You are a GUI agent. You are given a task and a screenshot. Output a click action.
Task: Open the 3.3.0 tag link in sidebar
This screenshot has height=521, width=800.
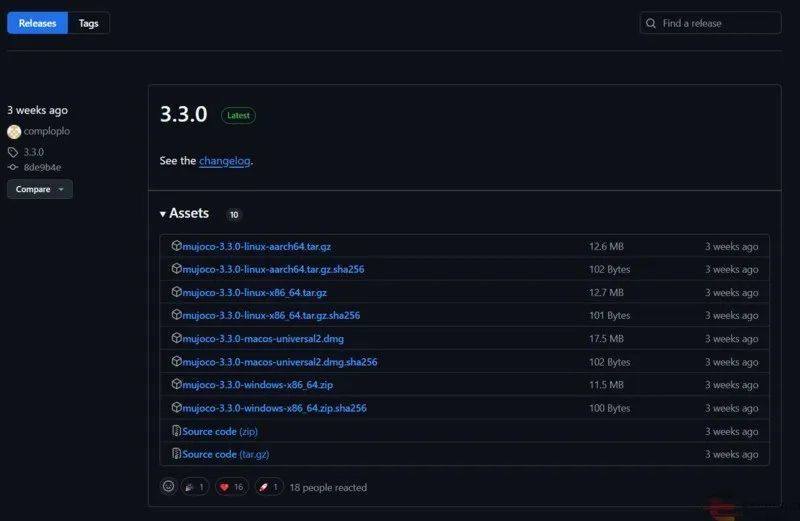click(x=34, y=152)
